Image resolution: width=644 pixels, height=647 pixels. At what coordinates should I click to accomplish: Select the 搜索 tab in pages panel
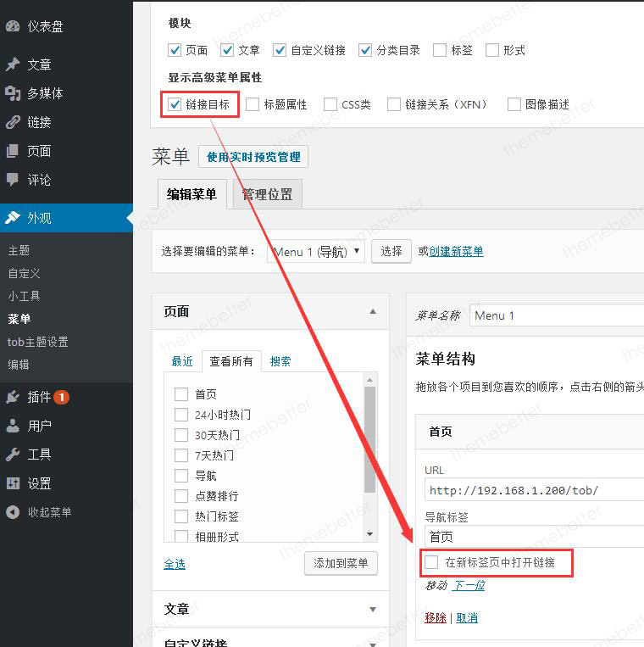(280, 361)
